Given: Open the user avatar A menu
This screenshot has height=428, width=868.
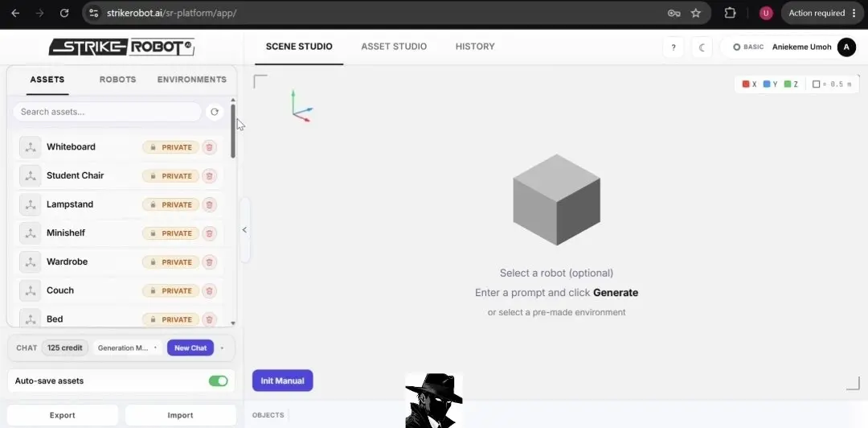Looking at the screenshot, I should coord(846,47).
